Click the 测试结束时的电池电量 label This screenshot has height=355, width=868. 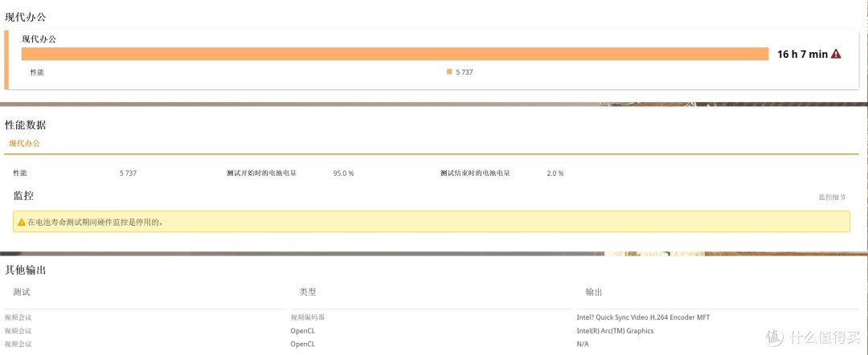475,173
